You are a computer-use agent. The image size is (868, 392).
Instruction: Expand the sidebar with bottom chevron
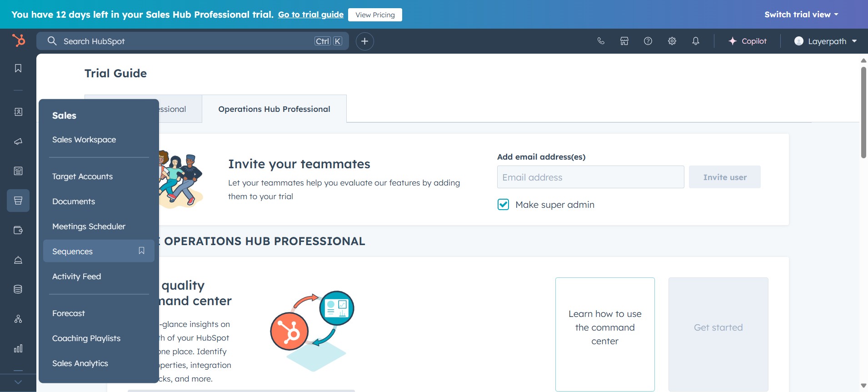18,382
